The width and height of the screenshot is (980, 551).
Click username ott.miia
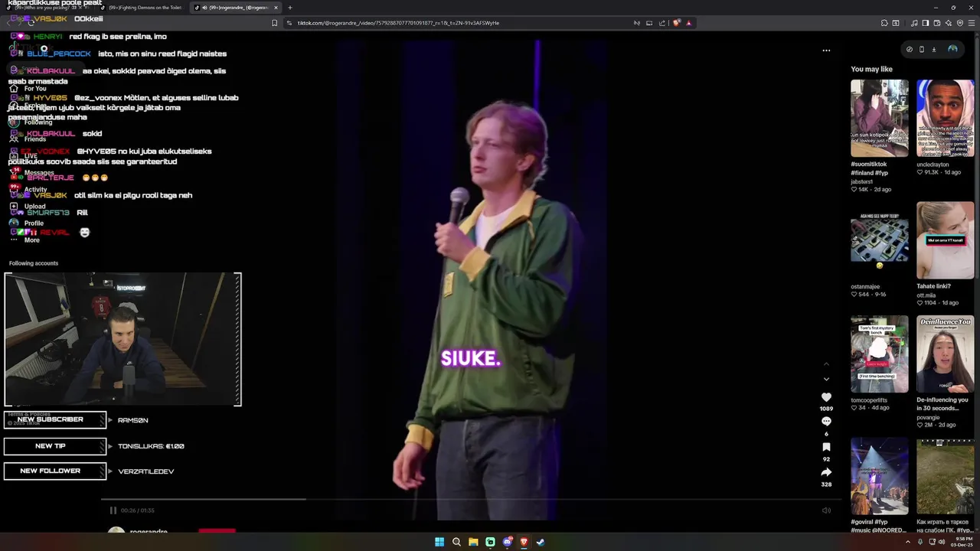pyautogui.click(x=926, y=295)
